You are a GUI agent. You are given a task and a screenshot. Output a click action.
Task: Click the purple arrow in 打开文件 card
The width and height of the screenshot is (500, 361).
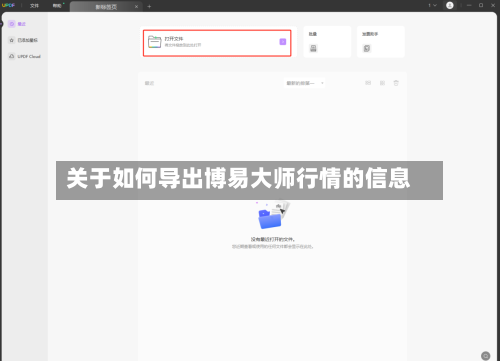tap(283, 42)
